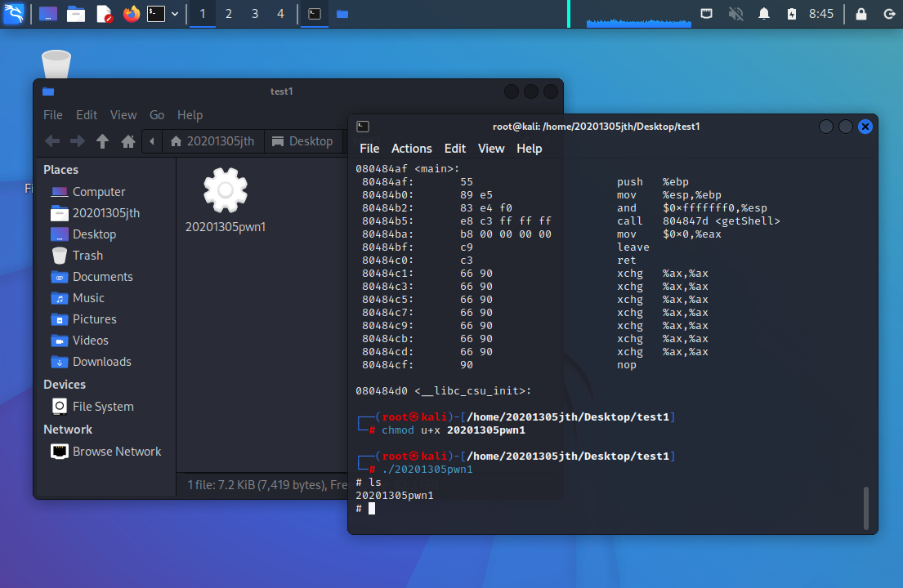Screen dimensions: 903x588
Task: Open Go menu in file manager
Action: point(157,115)
